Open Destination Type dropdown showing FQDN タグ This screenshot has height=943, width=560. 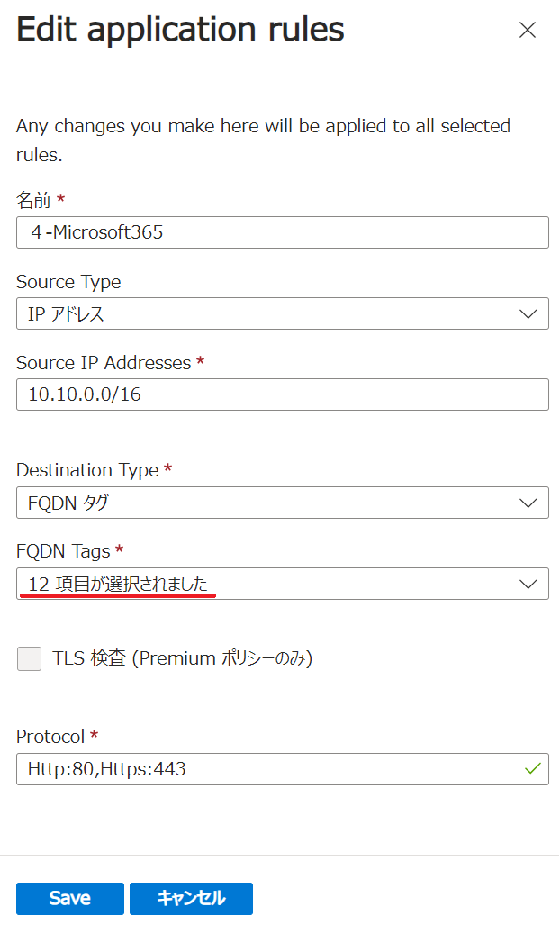pyautogui.click(x=270, y=503)
